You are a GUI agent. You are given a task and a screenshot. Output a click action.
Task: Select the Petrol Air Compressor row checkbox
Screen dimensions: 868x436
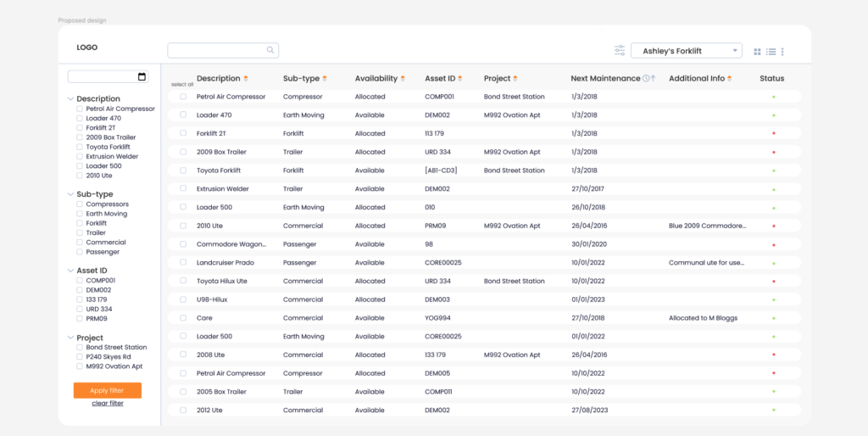click(182, 97)
